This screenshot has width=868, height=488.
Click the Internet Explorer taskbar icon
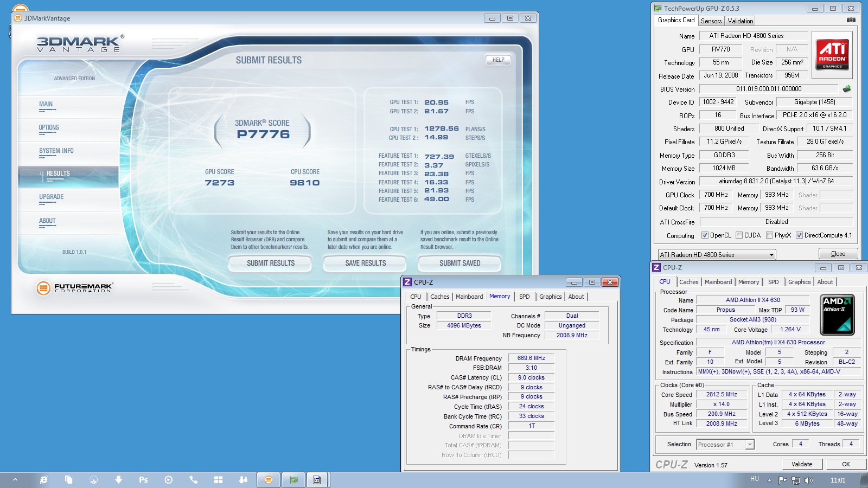(43, 480)
